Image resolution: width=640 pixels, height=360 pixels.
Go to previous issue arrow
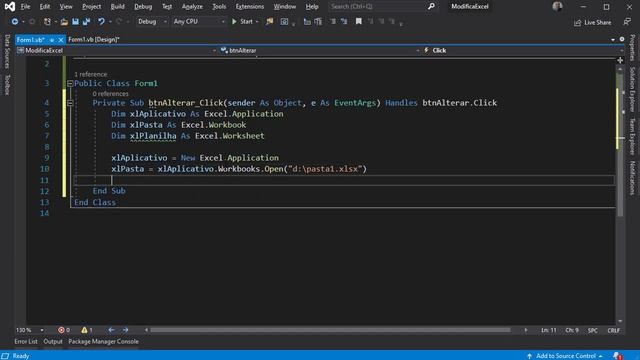coord(111,330)
